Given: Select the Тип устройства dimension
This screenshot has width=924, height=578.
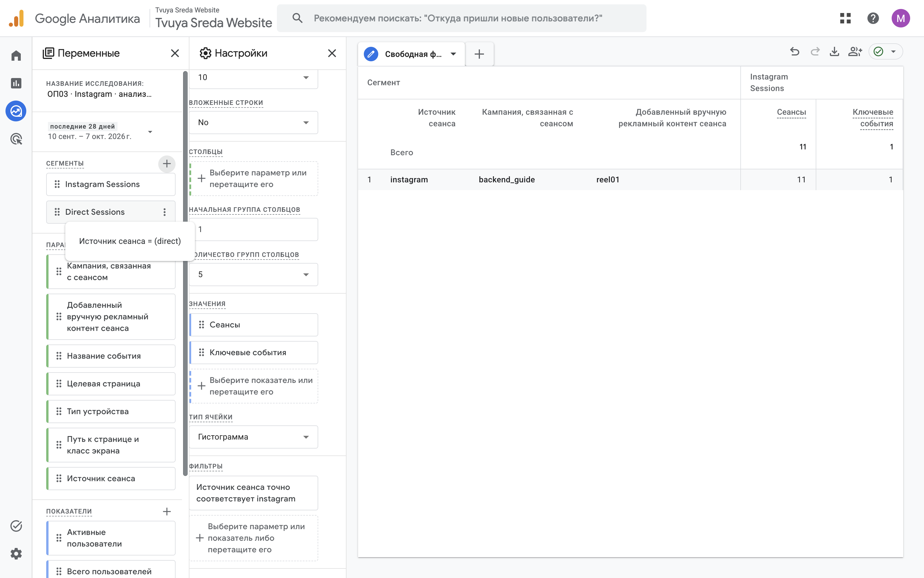Looking at the screenshot, I should [x=111, y=411].
